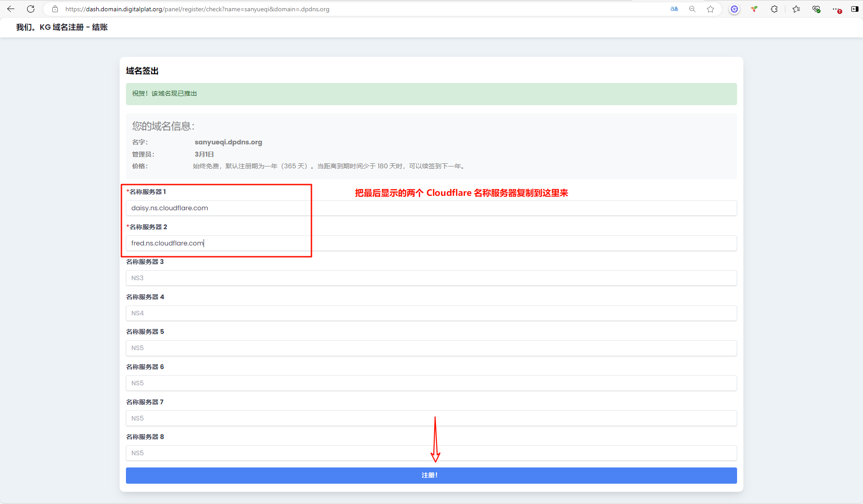Click the 名称服务器 5 input field
The image size is (863, 504).
431,348
